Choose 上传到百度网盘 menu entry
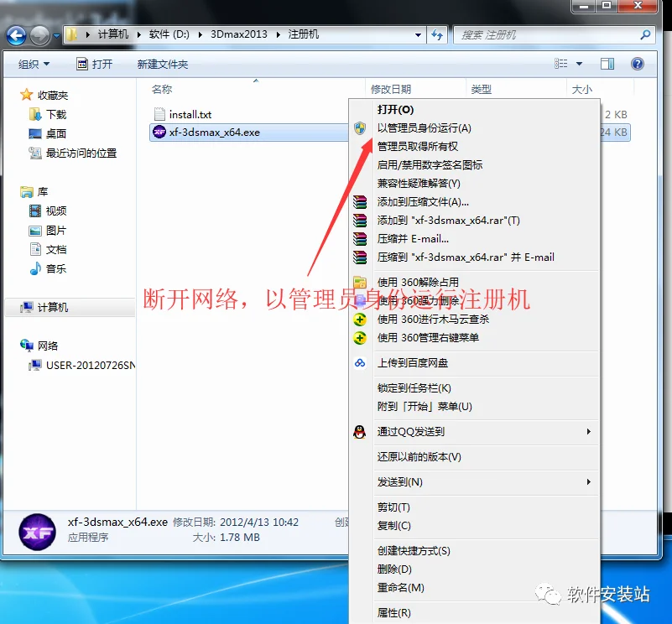Image resolution: width=672 pixels, height=624 pixels. pos(475,363)
